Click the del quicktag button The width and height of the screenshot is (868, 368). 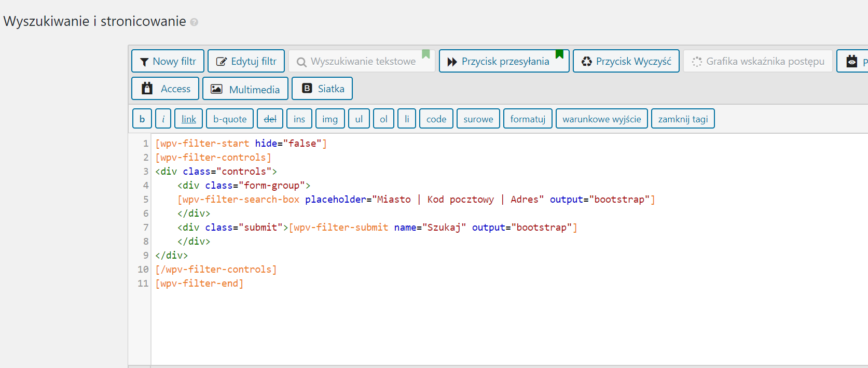click(x=270, y=119)
